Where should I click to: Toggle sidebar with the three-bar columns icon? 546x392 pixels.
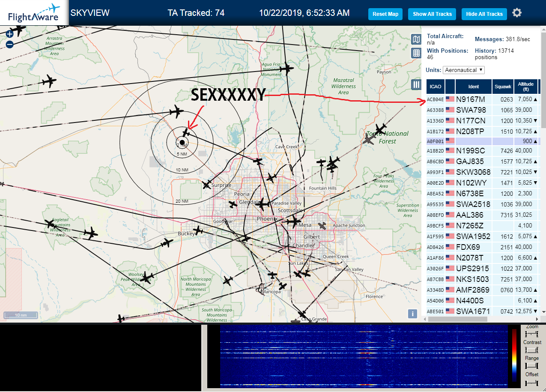pos(416,84)
